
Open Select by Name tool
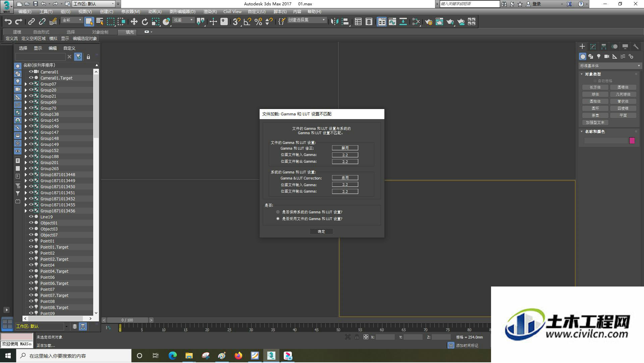[100, 22]
